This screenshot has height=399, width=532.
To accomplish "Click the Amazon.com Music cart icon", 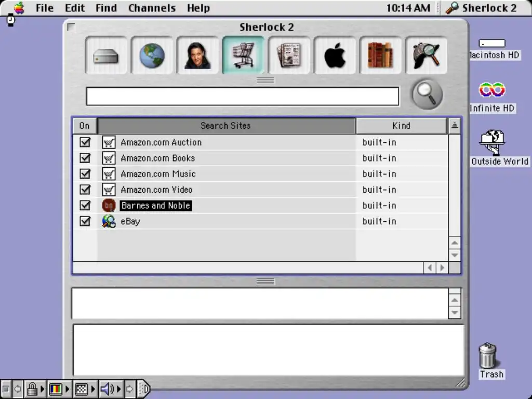I will 109,174.
